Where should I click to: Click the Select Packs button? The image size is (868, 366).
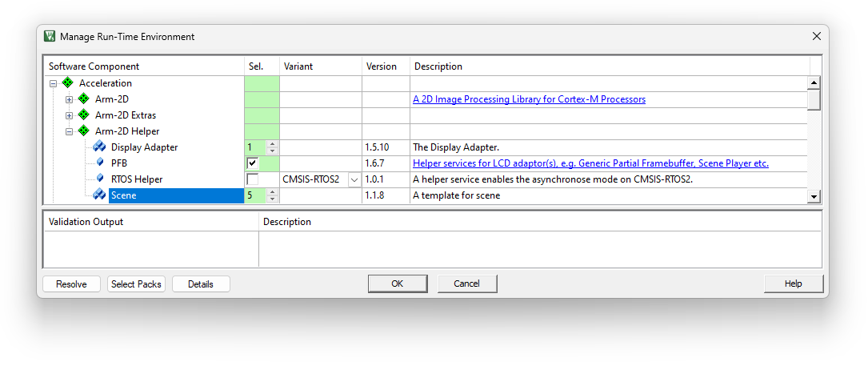click(x=136, y=284)
